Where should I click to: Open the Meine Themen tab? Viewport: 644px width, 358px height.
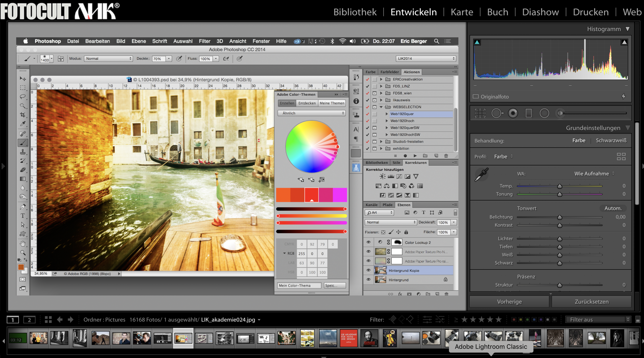coord(332,103)
